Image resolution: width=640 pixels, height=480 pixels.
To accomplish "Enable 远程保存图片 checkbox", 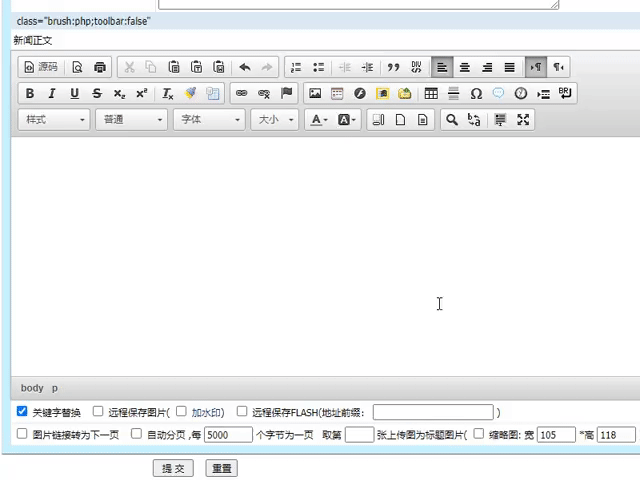I will coord(98,411).
